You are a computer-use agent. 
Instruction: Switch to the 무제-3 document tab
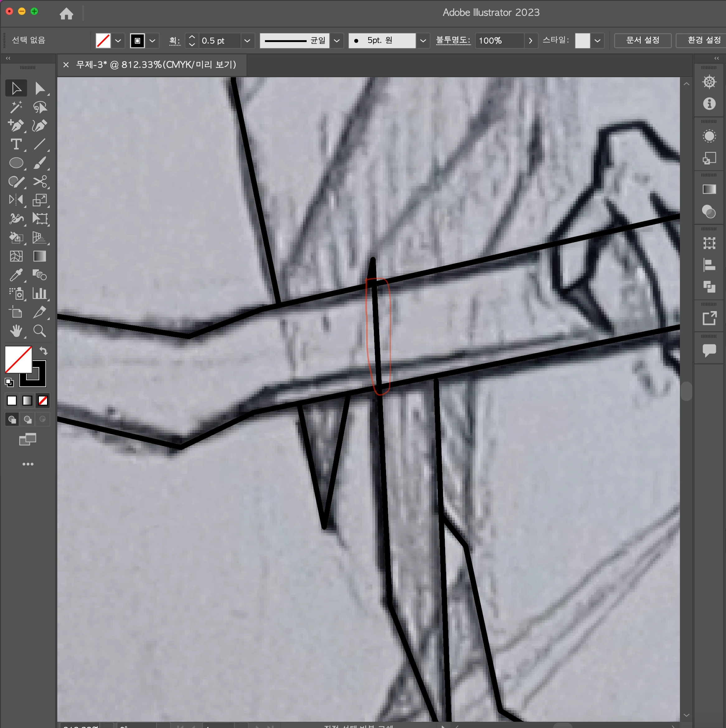pyautogui.click(x=156, y=65)
